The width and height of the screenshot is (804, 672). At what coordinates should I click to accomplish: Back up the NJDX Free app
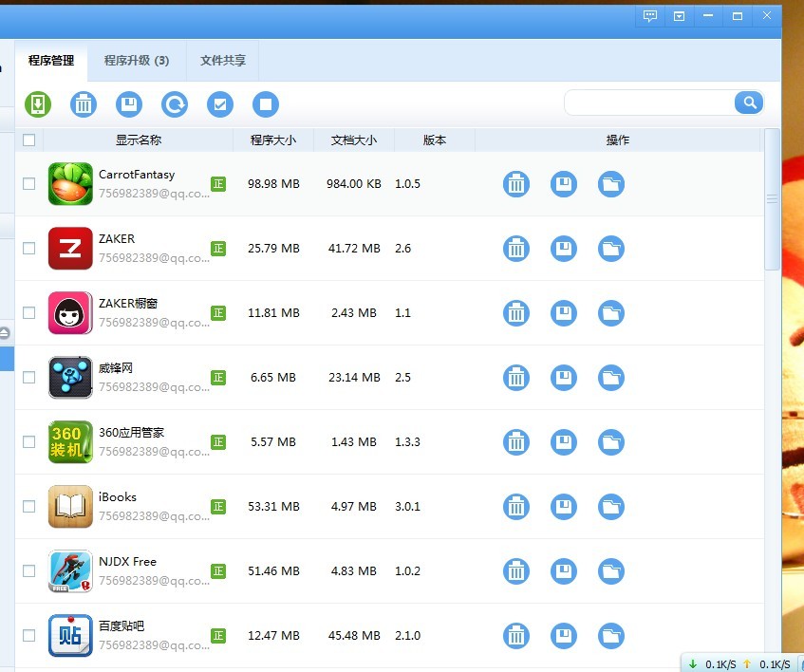[564, 571]
